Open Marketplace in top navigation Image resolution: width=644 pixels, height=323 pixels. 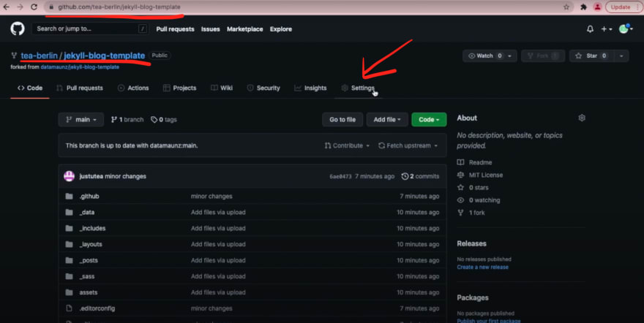(x=244, y=29)
